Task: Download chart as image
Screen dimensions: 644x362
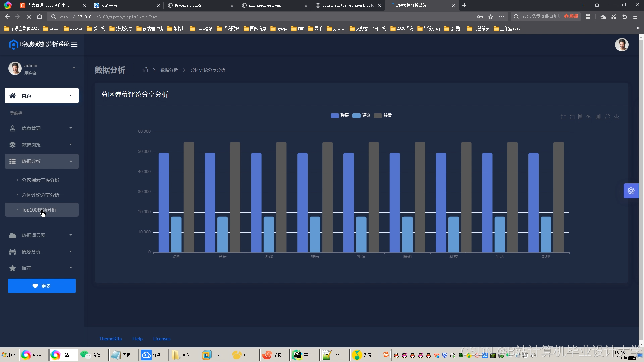Action: (616, 117)
